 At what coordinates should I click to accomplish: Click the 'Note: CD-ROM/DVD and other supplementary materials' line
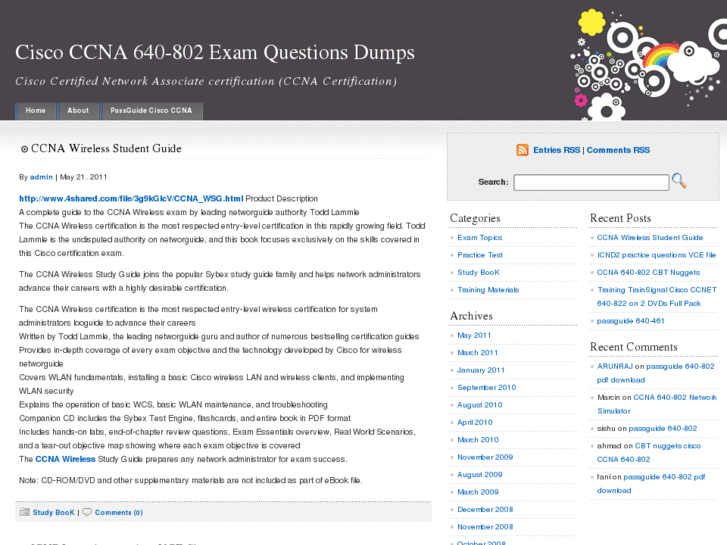point(191,481)
